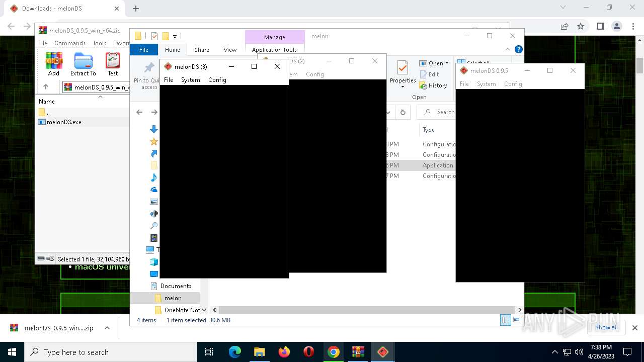Click horizontal scrollbar right arrow
The width and height of the screenshot is (644, 362).
pyautogui.click(x=520, y=310)
